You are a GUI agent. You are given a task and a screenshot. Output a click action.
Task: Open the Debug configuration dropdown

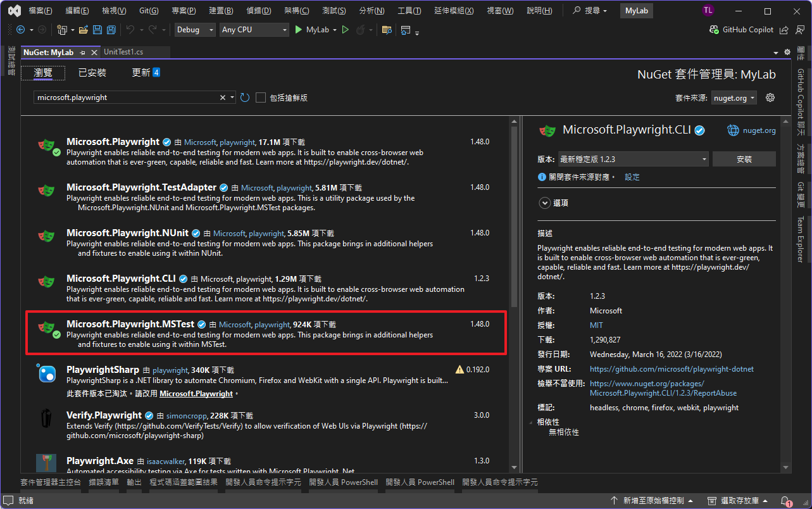196,30
